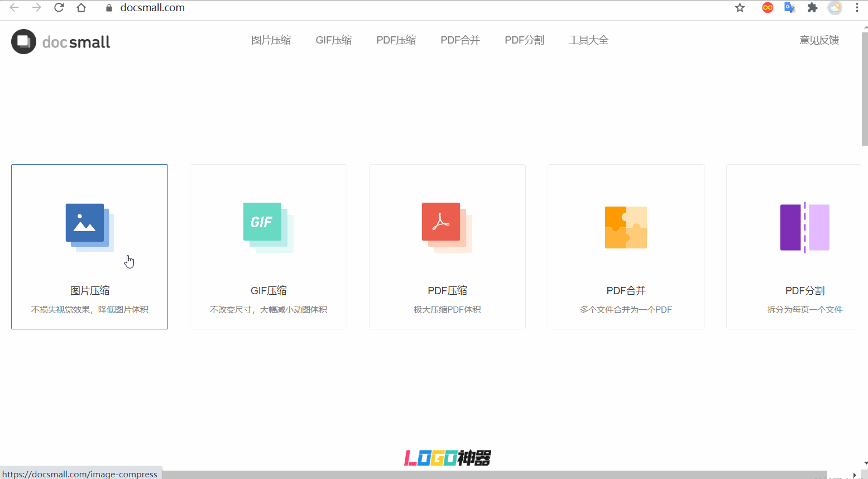The image size is (868, 479).
Task: Open 工具大全 in top navigation
Action: coord(589,40)
